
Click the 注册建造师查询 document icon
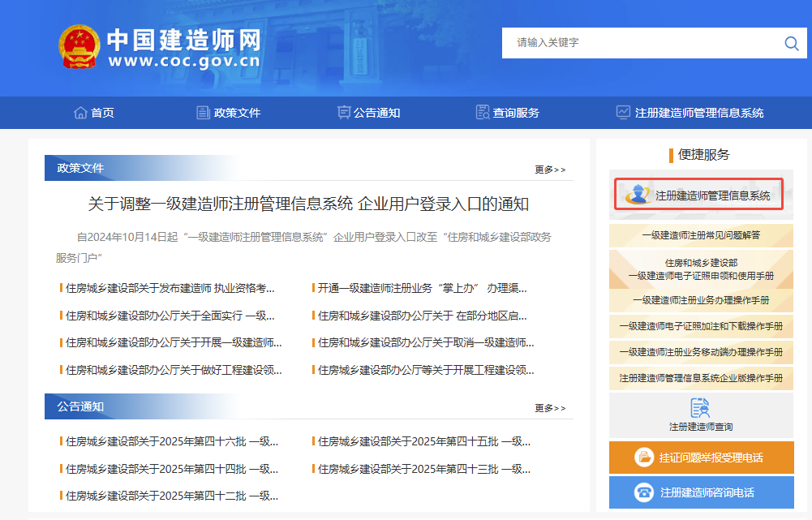point(700,408)
